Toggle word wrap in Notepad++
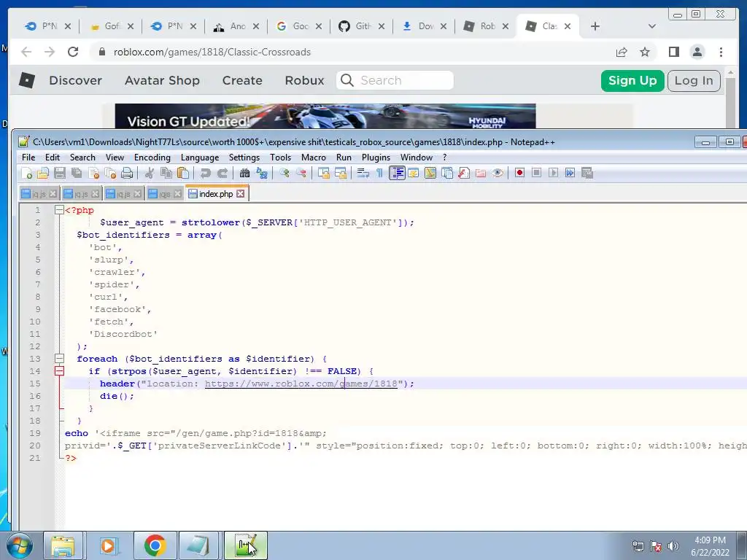This screenshot has width=747, height=560. point(363,174)
